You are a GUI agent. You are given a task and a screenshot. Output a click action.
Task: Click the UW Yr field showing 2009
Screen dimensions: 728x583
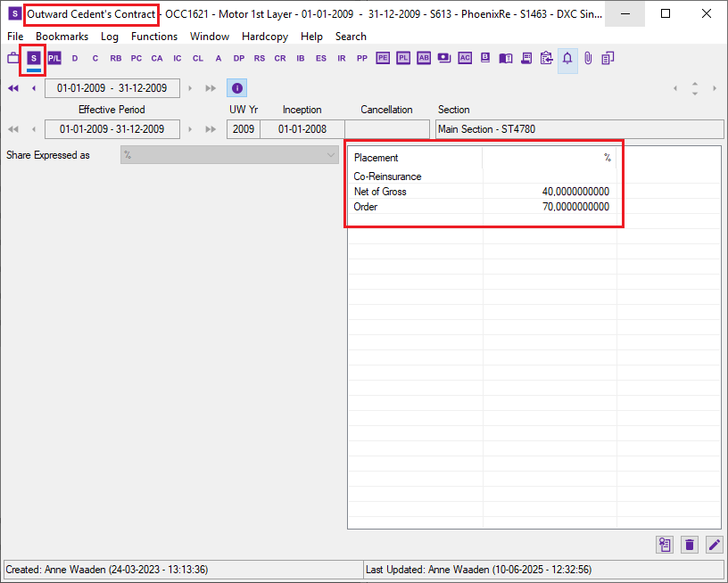(x=243, y=129)
